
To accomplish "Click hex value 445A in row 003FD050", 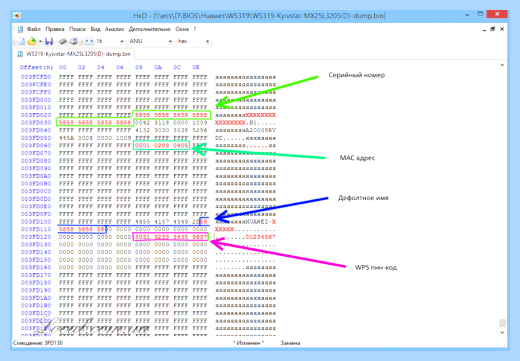I will pos(66,138).
